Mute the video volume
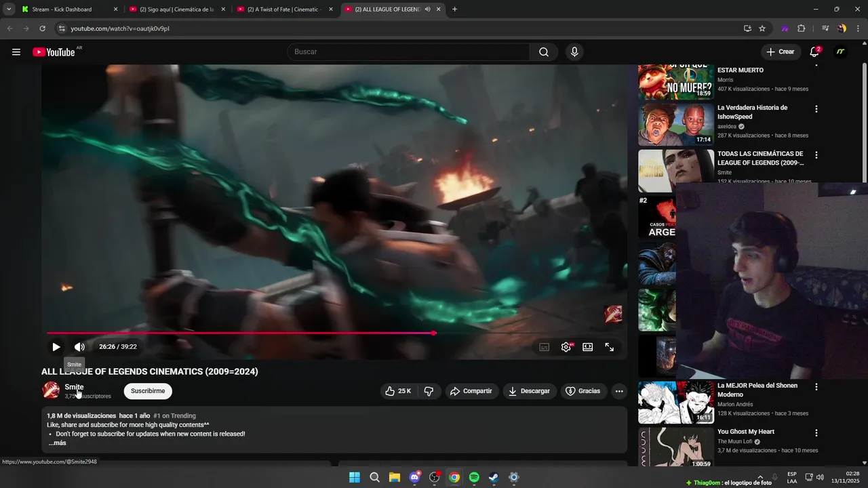This screenshot has width=868, height=488. (79, 347)
